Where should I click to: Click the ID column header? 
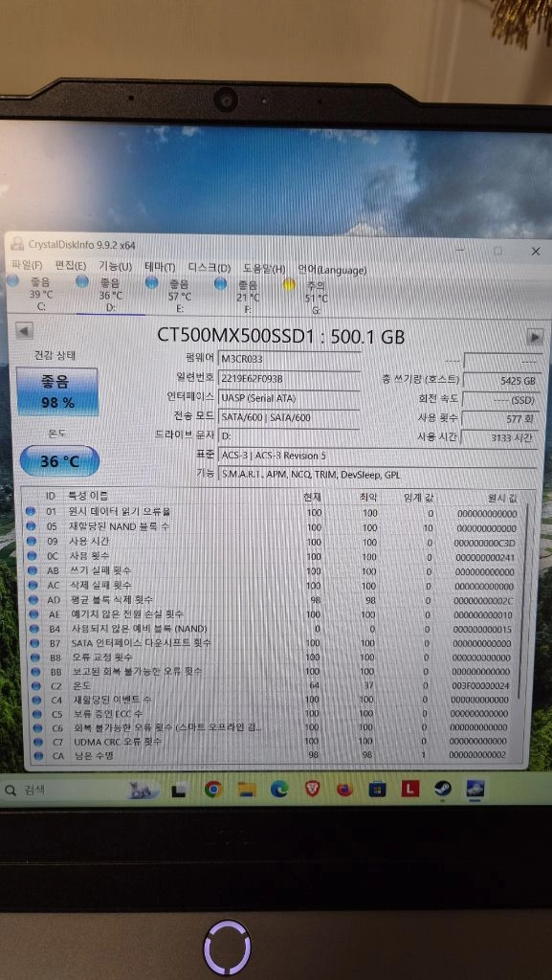[51, 497]
